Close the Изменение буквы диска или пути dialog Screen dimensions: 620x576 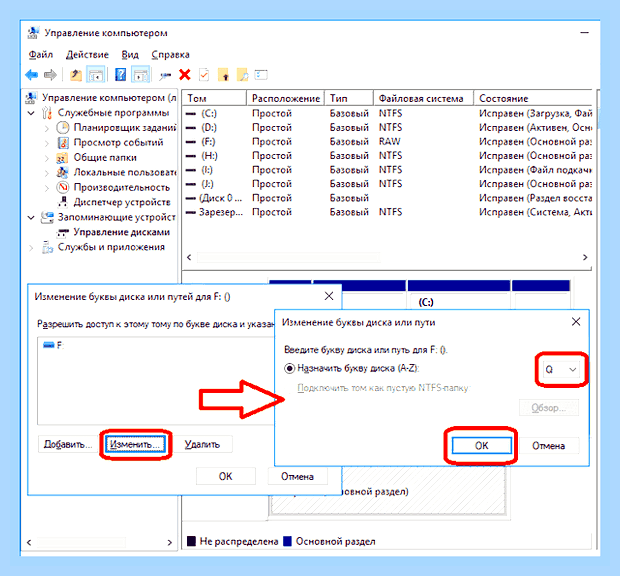[x=576, y=322]
